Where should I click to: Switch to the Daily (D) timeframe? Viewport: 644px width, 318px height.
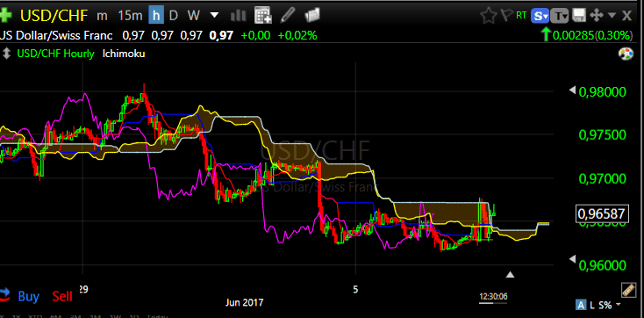click(174, 16)
